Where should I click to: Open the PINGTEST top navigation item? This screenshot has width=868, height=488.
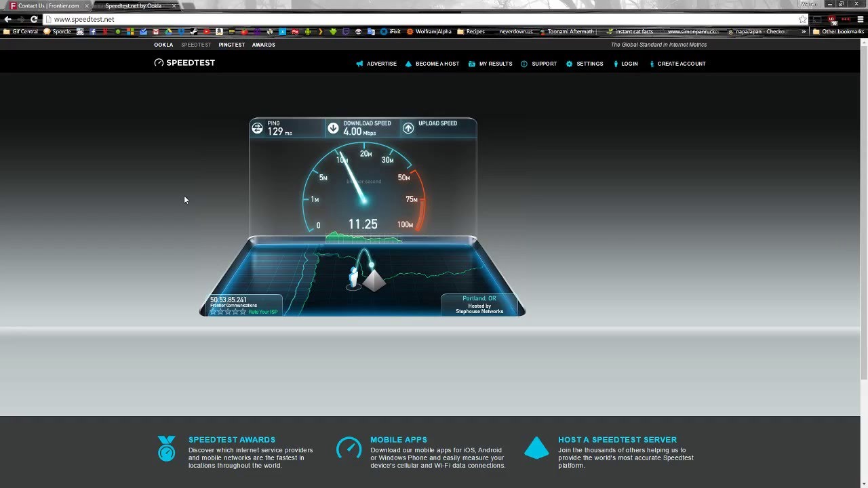click(232, 45)
